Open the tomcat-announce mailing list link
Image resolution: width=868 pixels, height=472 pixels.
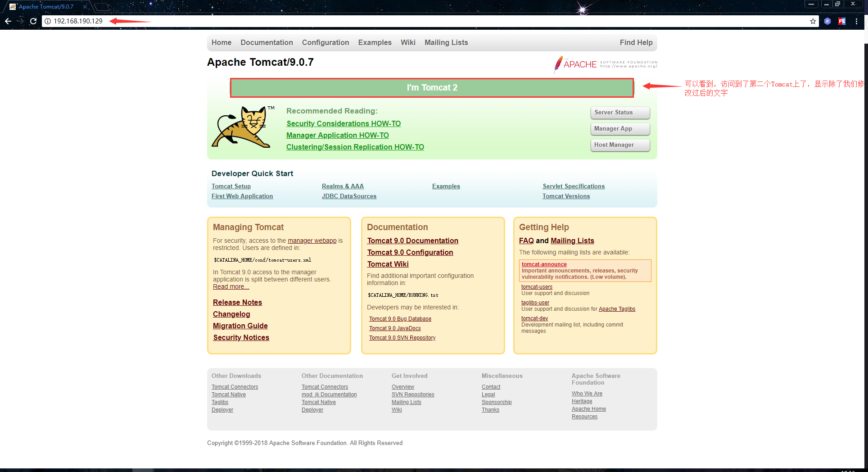(544, 264)
